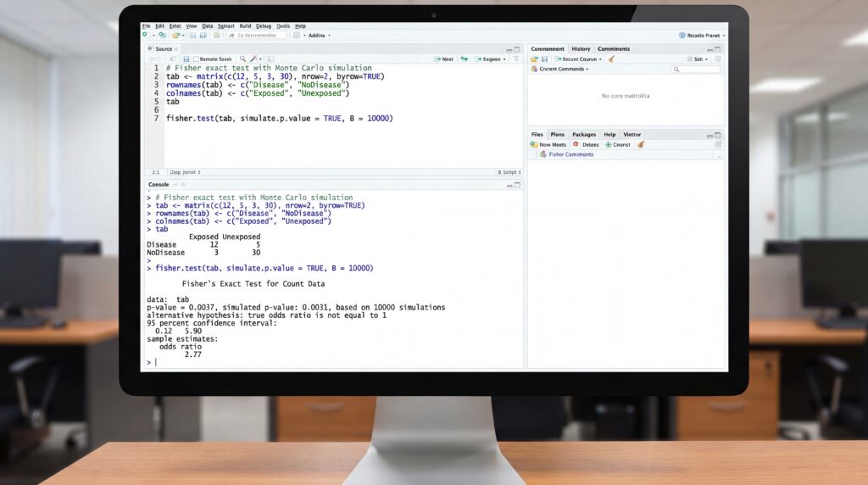Screen dimensions: 868x485
Task: Click the Go to file search field
Action: click(256, 35)
